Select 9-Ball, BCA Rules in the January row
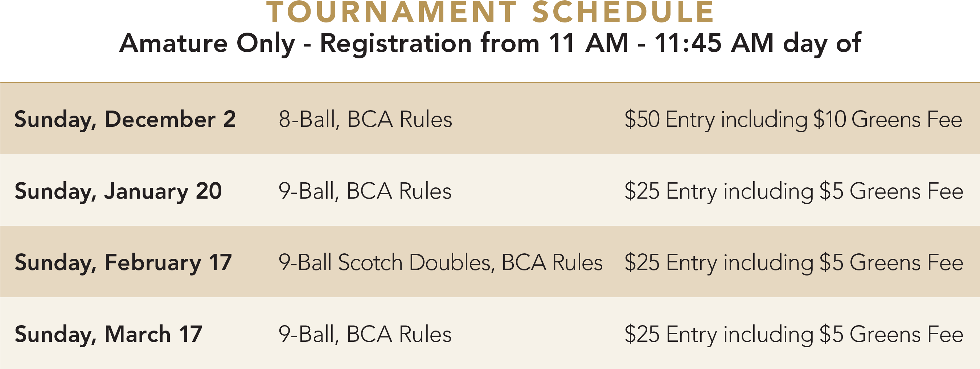This screenshot has width=980, height=369. (365, 191)
